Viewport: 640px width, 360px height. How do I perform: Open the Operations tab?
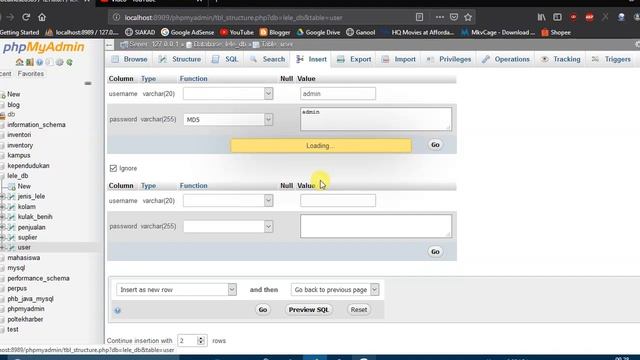pos(505,59)
